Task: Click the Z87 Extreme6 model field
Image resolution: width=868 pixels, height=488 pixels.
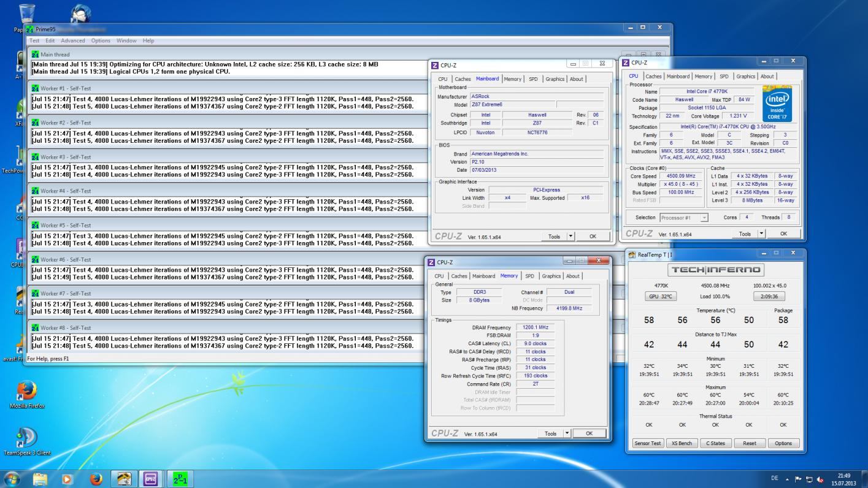Action: [x=512, y=104]
